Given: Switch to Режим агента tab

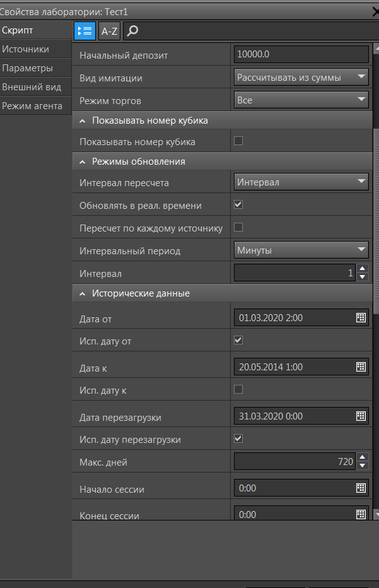Looking at the screenshot, I should tap(32, 106).
